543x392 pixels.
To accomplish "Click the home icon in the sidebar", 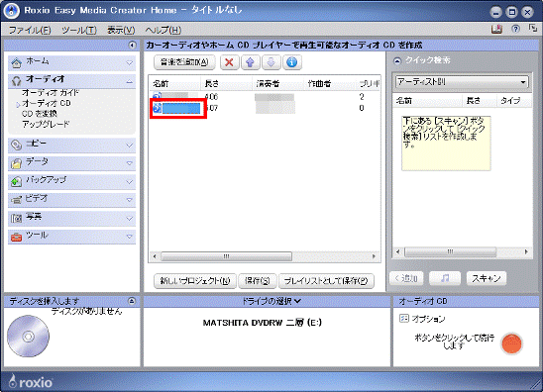I will 16,62.
